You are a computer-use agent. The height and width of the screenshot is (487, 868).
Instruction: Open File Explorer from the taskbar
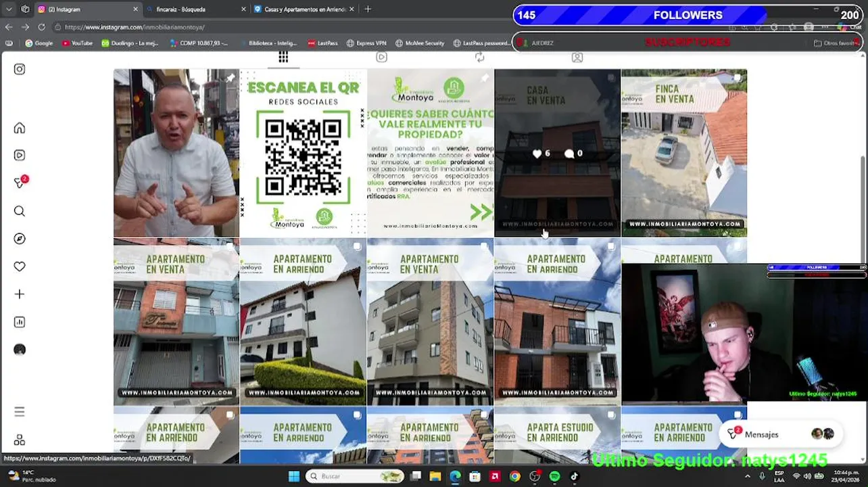pyautogui.click(x=435, y=476)
